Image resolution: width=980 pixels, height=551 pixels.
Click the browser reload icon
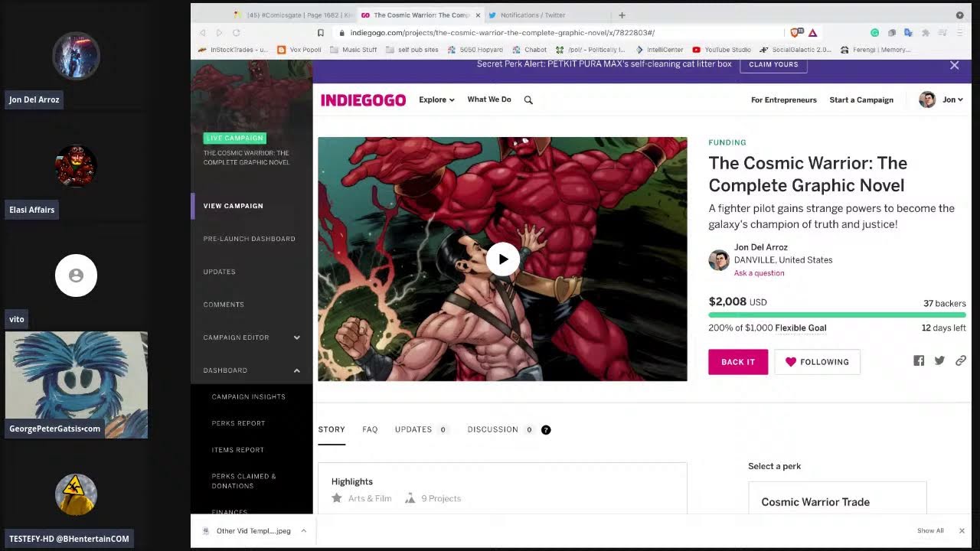[x=236, y=33]
